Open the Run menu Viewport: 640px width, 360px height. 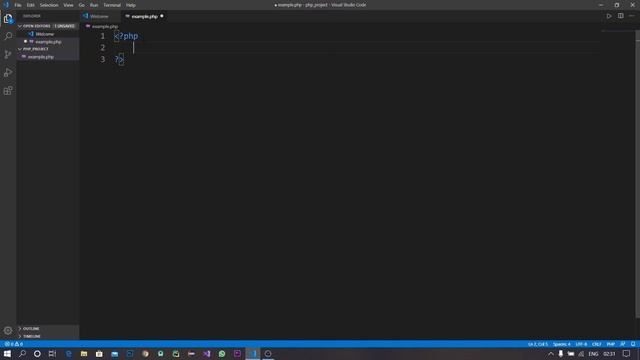coord(94,5)
